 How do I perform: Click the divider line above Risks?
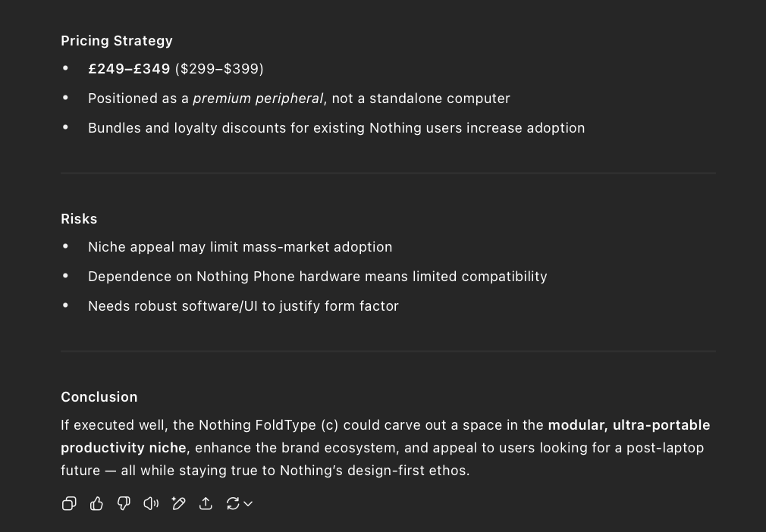click(x=388, y=174)
